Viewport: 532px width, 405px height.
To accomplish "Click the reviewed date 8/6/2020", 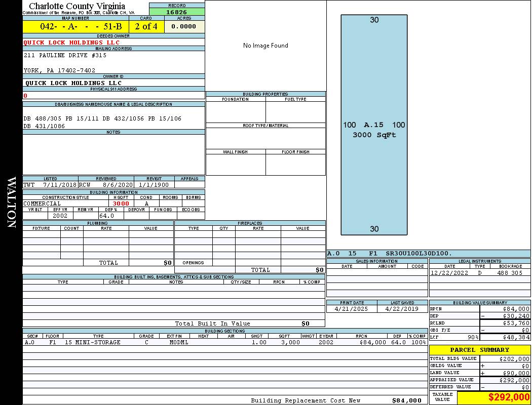I will tap(118, 185).
